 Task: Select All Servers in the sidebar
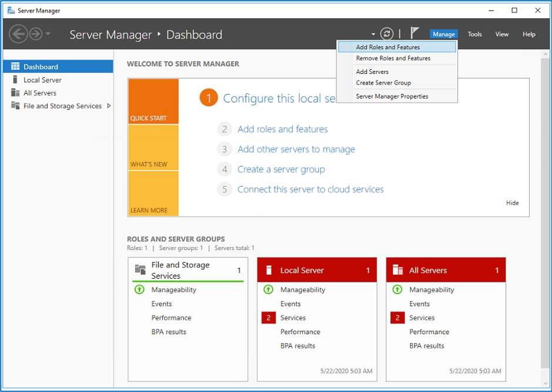point(40,93)
